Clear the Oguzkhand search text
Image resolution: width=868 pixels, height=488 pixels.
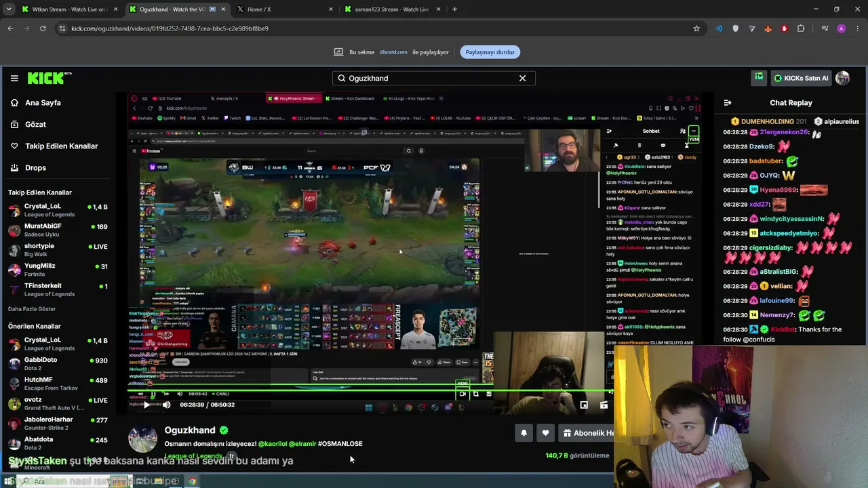click(522, 78)
